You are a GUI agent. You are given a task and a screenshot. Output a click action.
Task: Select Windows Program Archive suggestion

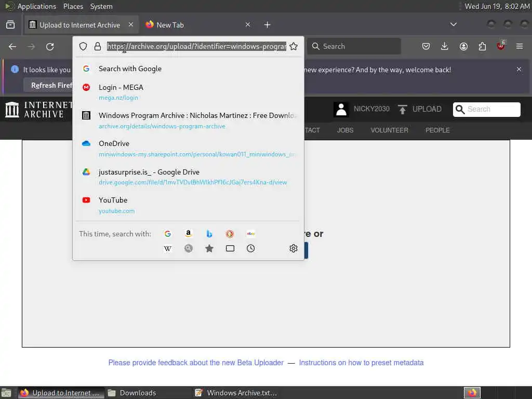click(x=188, y=120)
